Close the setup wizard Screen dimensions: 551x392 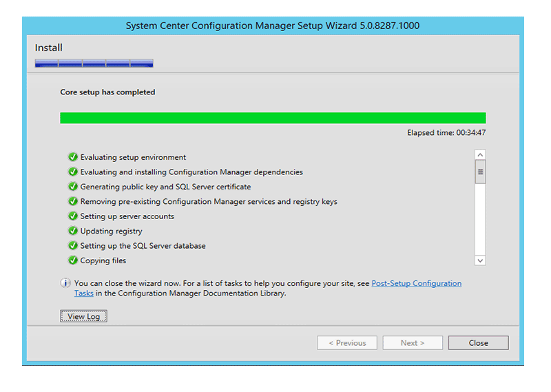[478, 343]
